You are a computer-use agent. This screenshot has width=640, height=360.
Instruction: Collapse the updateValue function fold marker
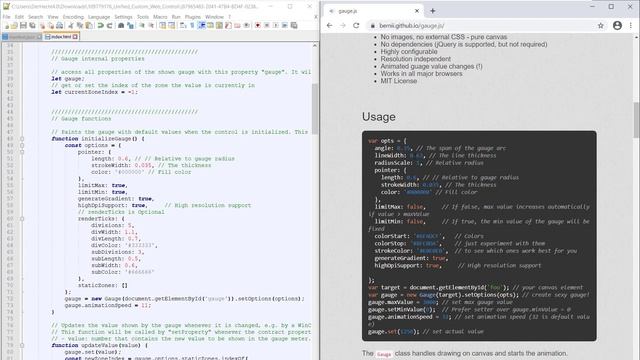pos(22,345)
